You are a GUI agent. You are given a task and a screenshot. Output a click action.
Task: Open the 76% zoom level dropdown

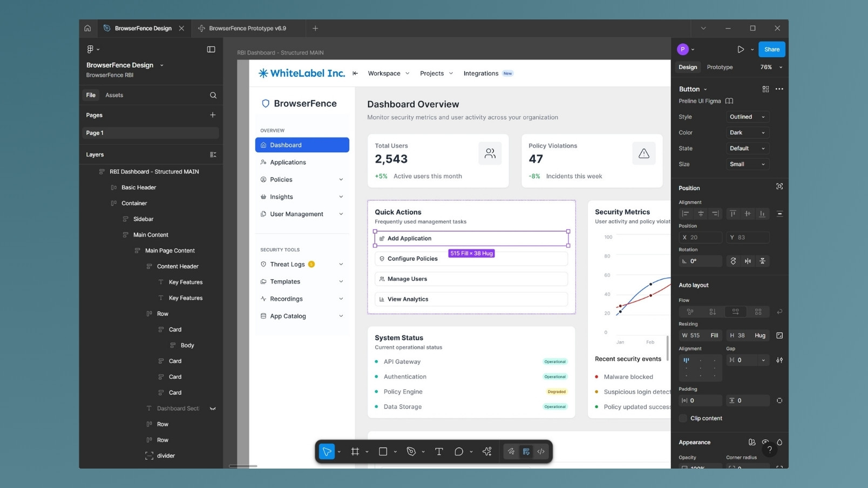click(x=771, y=67)
